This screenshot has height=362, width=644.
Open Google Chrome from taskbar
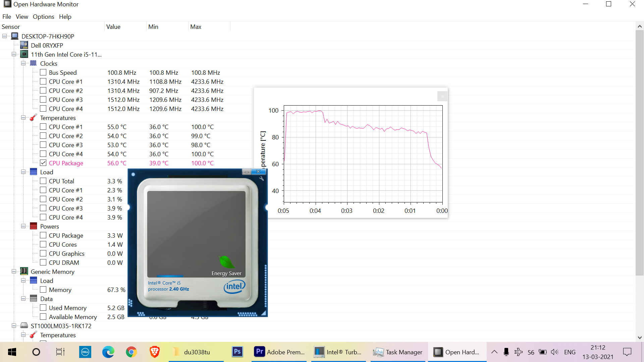pyautogui.click(x=131, y=352)
